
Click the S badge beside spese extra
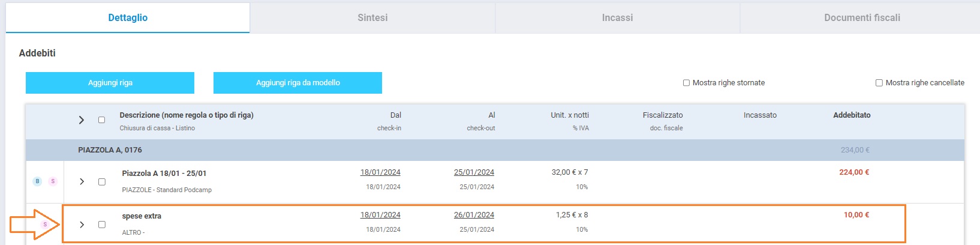[x=45, y=225]
